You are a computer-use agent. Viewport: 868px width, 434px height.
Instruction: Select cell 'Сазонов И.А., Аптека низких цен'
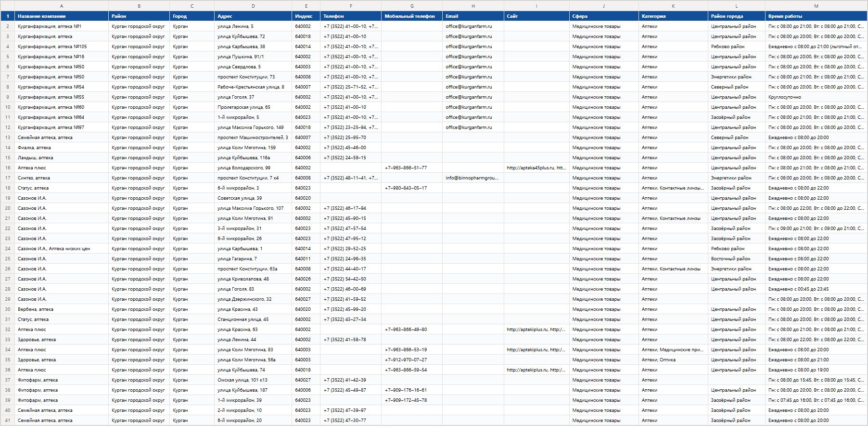pyautogui.click(x=62, y=249)
